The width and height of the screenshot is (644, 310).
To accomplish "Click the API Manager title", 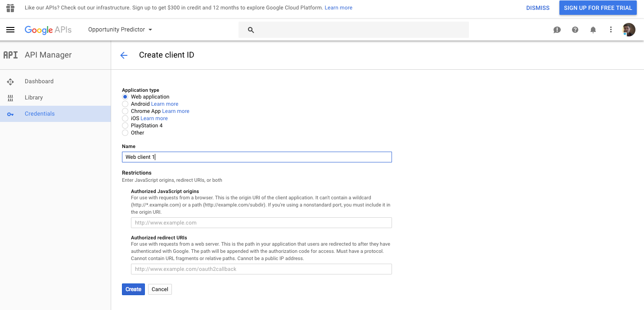I will [48, 55].
